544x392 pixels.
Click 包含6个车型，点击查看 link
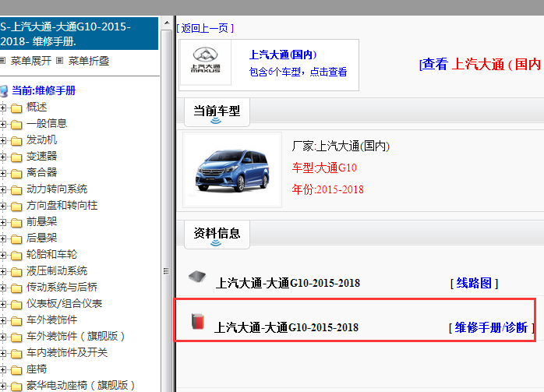[298, 72]
